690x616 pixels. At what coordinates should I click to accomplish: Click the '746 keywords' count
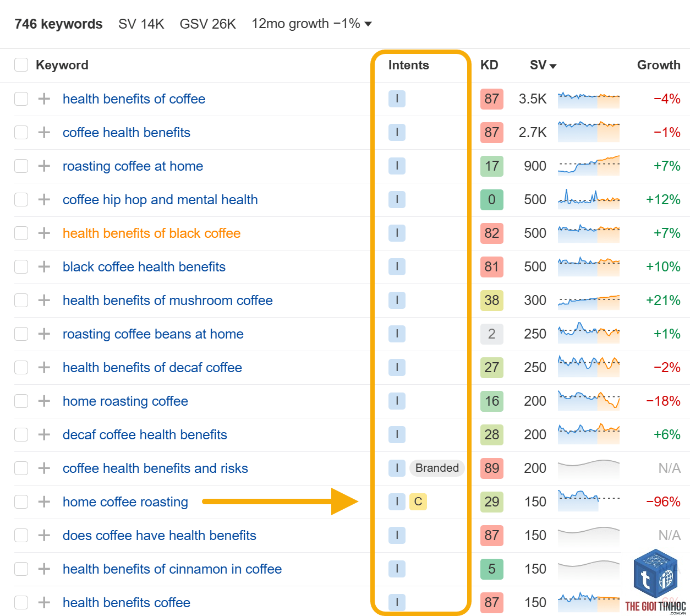pyautogui.click(x=58, y=24)
